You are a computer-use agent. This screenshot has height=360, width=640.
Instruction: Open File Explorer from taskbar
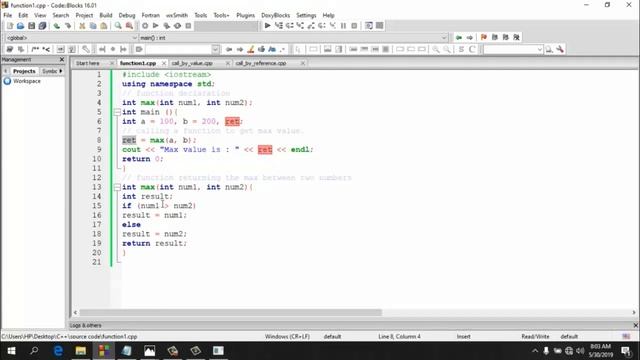pos(81,351)
